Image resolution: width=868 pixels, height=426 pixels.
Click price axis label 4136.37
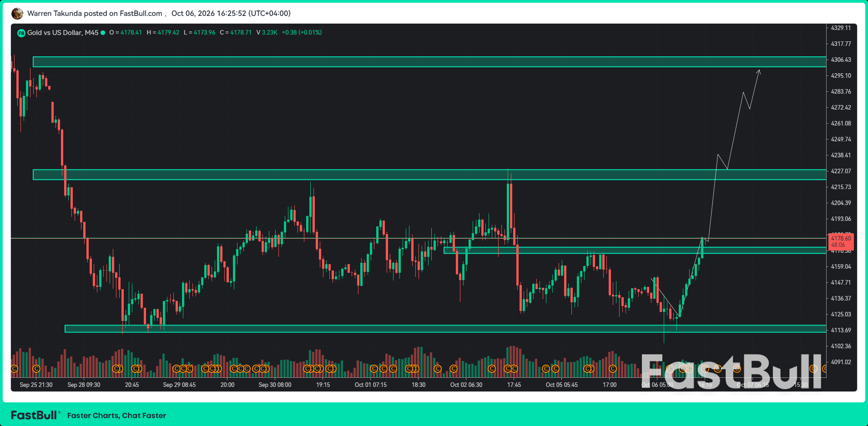(841, 299)
